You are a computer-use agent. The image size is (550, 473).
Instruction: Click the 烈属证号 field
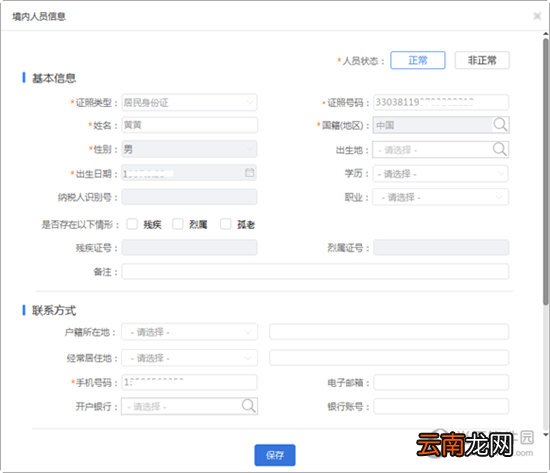tap(441, 247)
